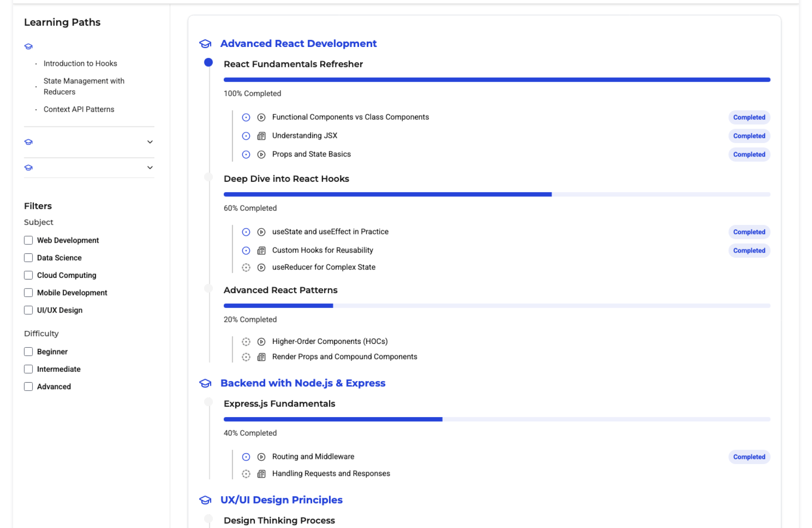812x528 pixels.
Task: Enable the Web Development subject filter
Action: [28, 240]
